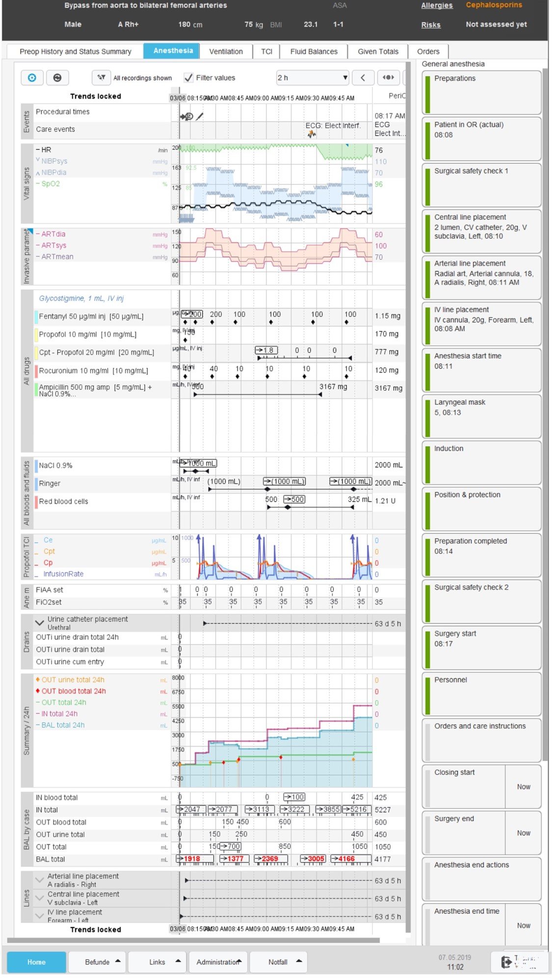Open the Allergies link
Viewport: 552px width, 980px height.
437,5
